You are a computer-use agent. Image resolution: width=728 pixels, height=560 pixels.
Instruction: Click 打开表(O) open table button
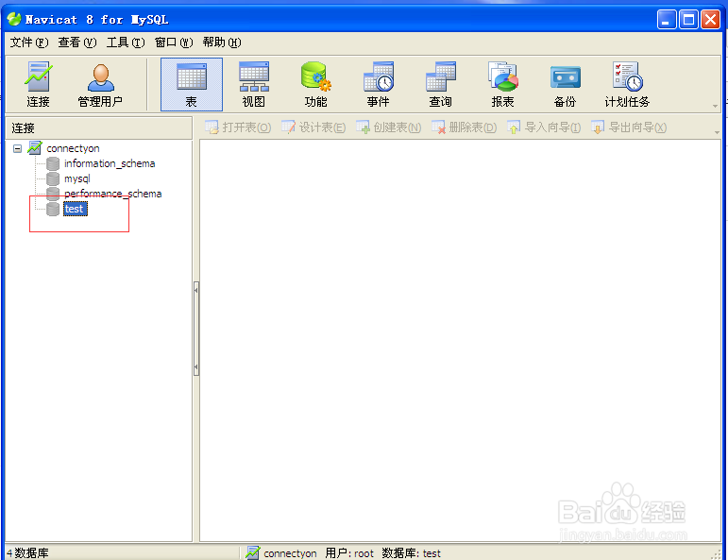(238, 127)
